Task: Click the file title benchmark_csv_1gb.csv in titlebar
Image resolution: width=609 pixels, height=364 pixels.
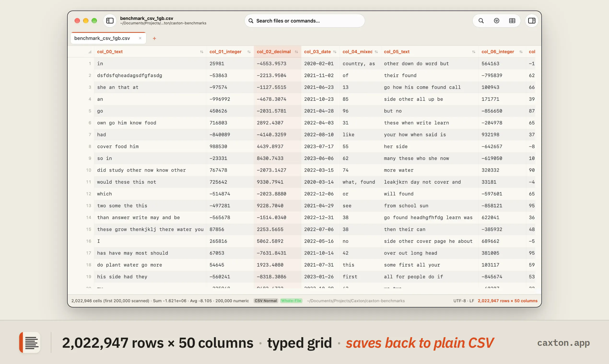Action: point(146,18)
